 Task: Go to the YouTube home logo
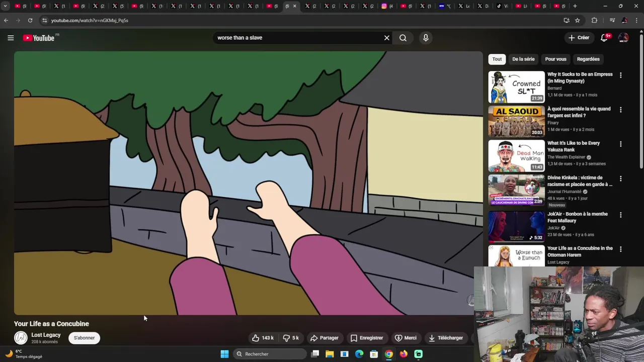pos(39,38)
